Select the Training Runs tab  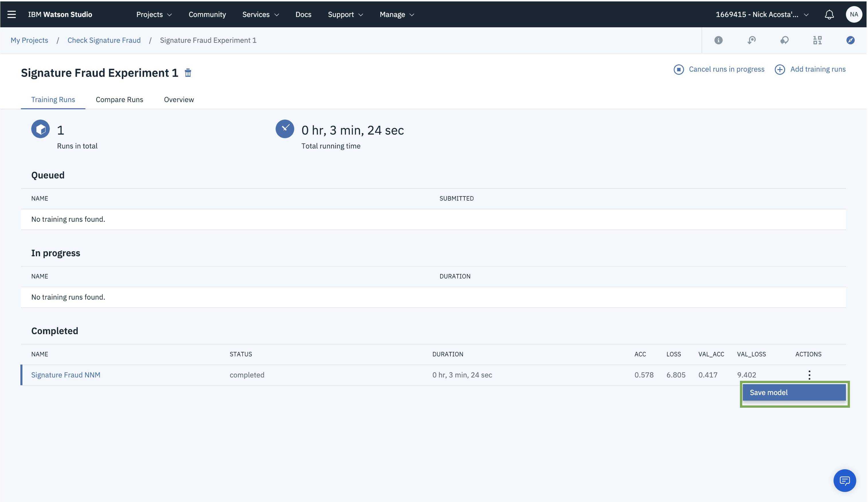tap(53, 100)
